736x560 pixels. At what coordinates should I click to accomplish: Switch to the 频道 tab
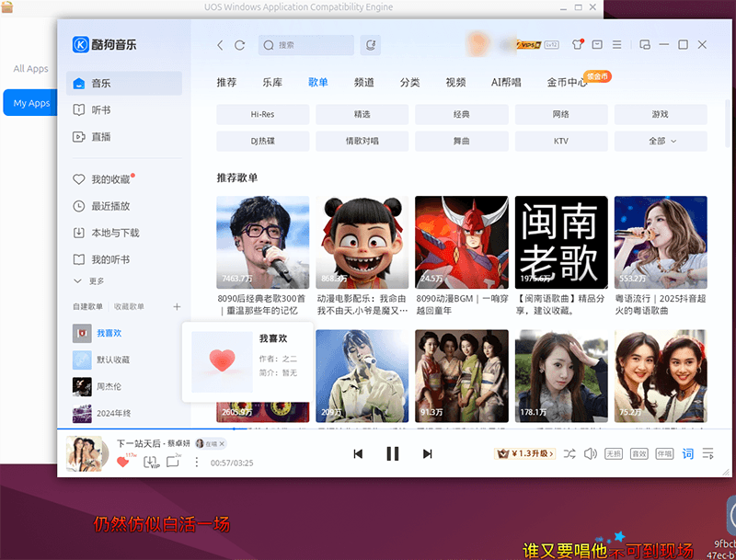(363, 83)
